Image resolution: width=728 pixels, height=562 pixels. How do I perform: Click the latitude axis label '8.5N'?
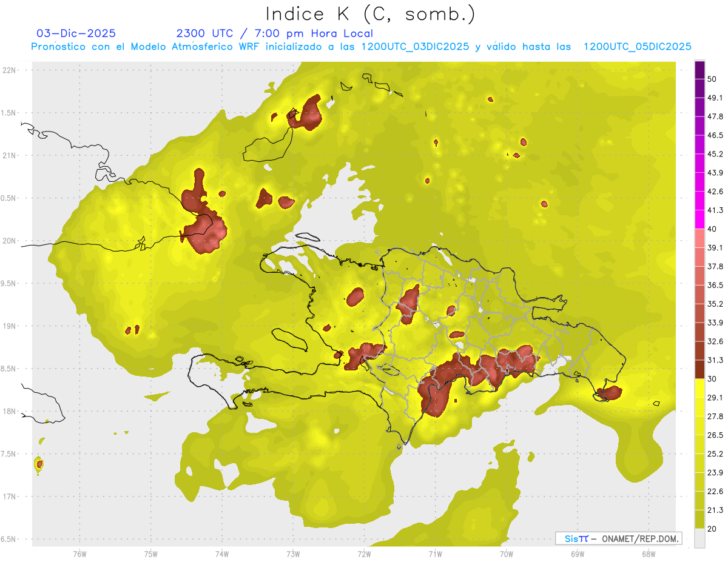(x=8, y=369)
